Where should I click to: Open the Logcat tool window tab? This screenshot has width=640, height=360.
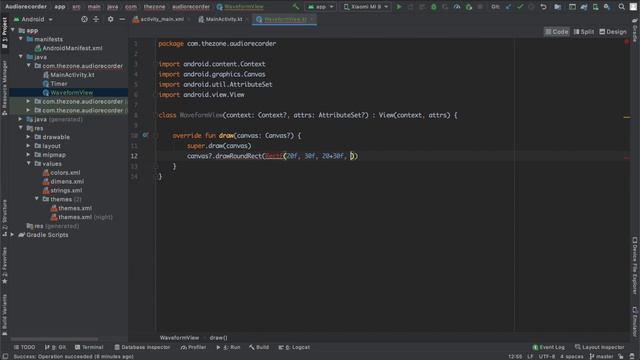click(294, 347)
